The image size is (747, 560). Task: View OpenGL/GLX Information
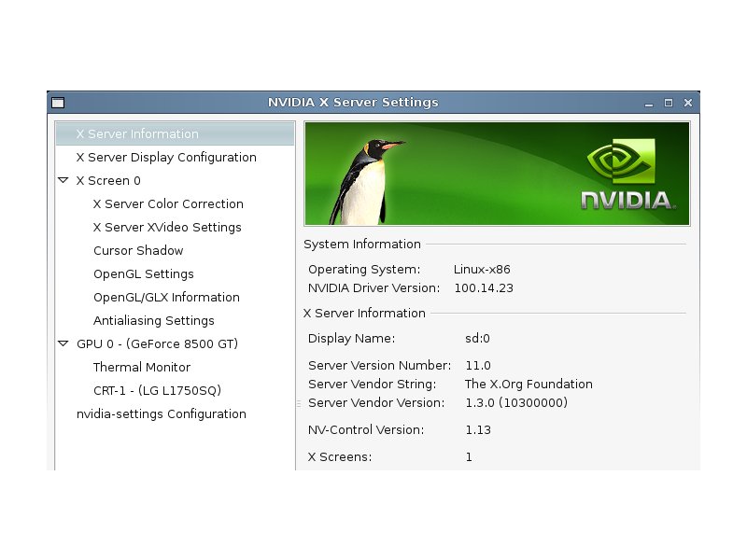[166, 297]
